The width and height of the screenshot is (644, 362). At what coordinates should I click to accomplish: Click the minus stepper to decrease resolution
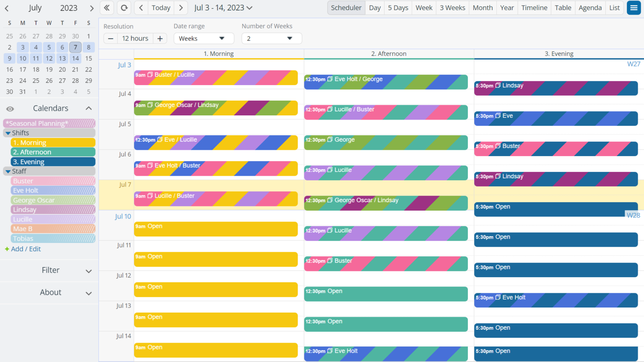(x=110, y=38)
